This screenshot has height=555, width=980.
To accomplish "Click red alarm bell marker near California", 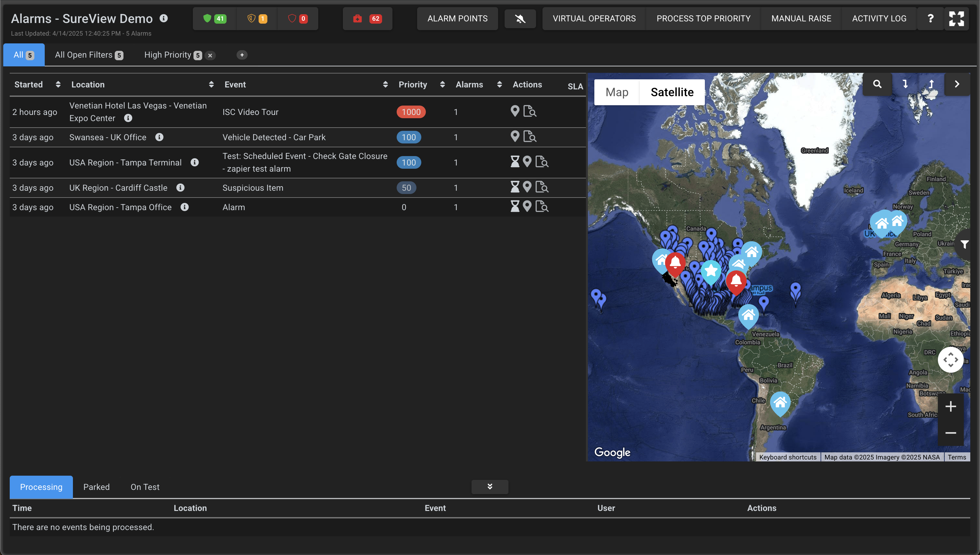I will pos(675,263).
